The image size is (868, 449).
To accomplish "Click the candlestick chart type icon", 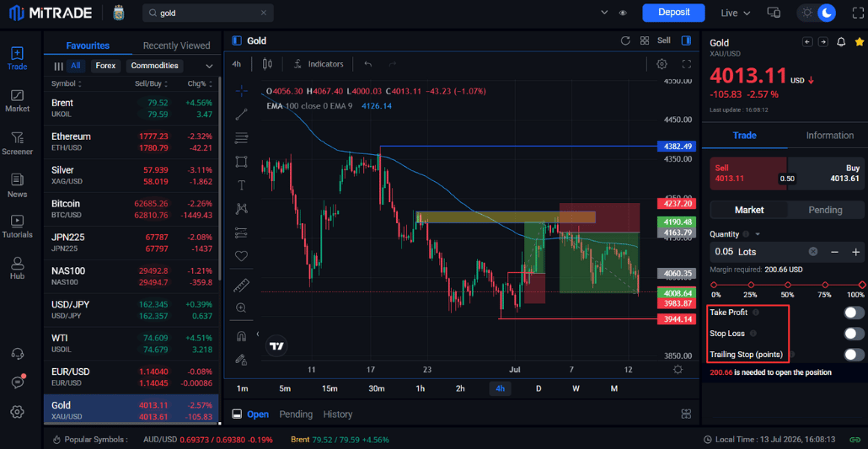I will coord(267,64).
